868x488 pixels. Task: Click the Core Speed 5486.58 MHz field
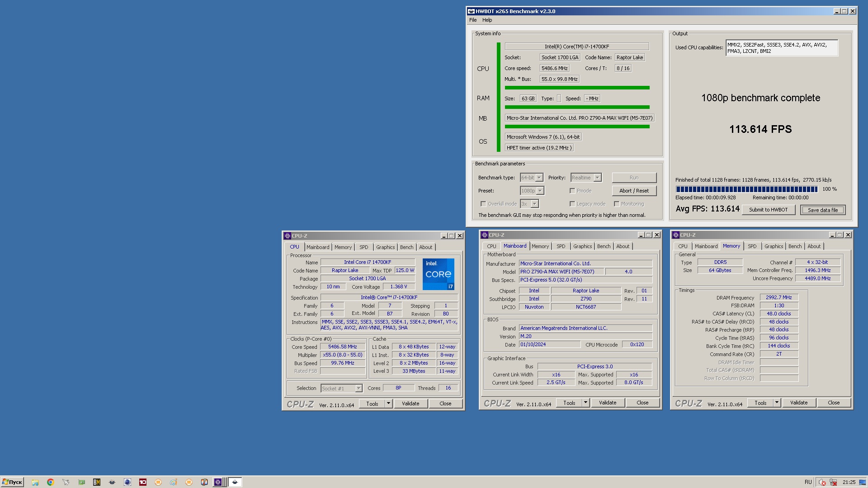[342, 347]
